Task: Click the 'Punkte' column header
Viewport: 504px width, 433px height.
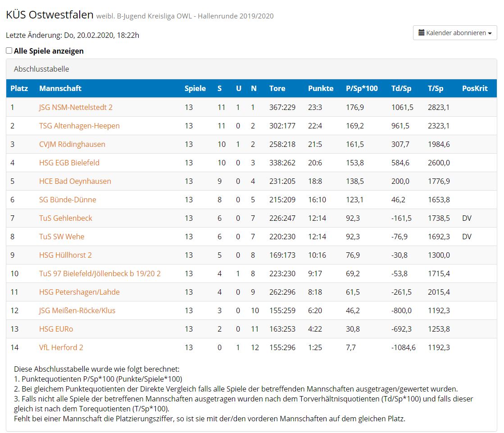Action: point(321,88)
